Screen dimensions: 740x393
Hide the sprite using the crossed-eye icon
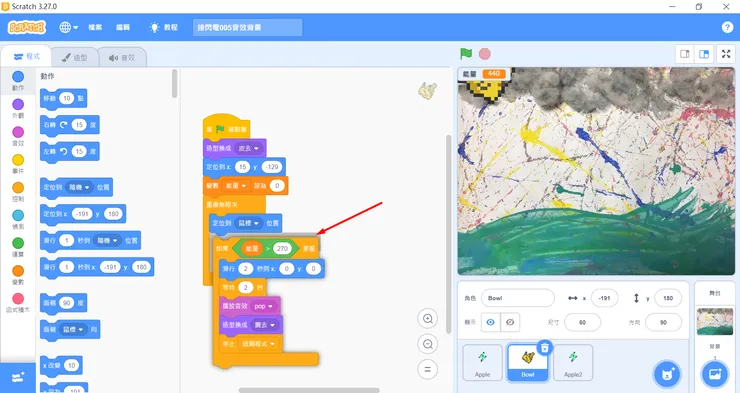[x=510, y=322]
